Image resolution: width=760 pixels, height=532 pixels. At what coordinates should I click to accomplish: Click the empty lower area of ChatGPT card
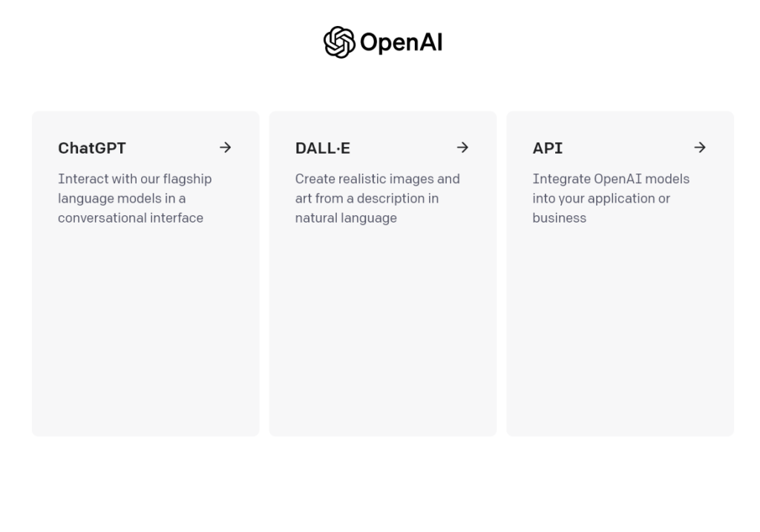145,334
